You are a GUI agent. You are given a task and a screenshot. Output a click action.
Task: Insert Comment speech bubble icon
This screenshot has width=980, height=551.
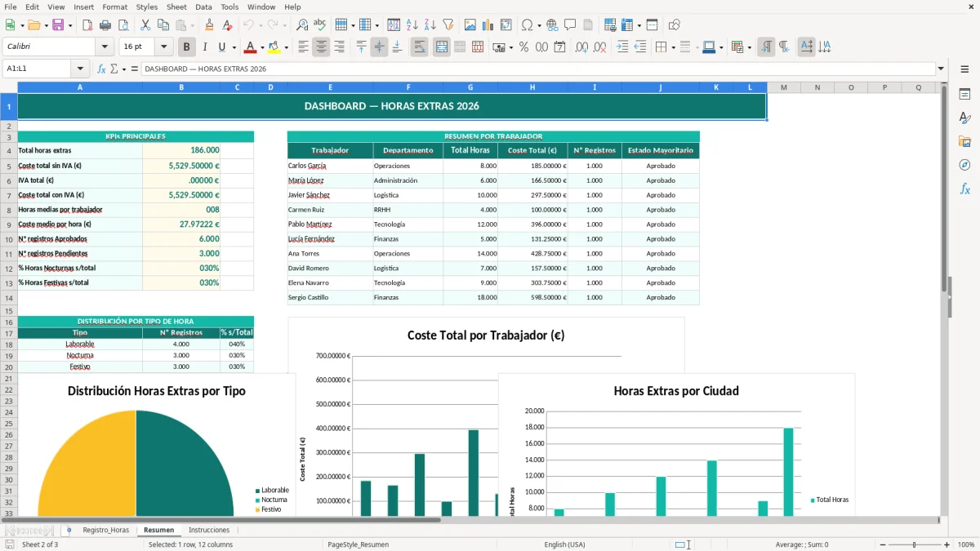pos(570,25)
